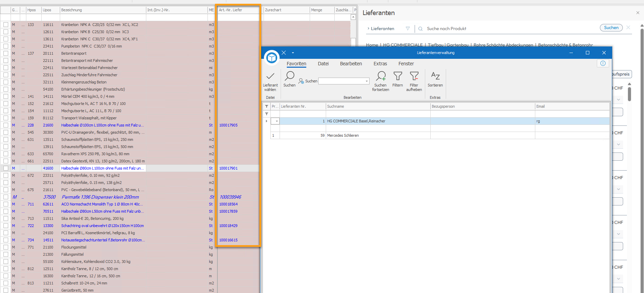
Task: Open the Extras ribbon tab
Action: coord(380,64)
